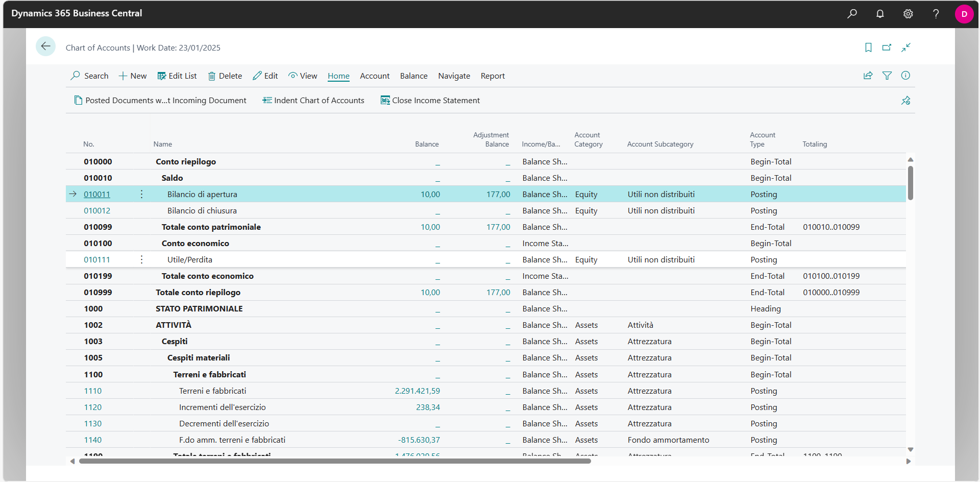Click Fondo ammortamento subcategory cell

[668, 440]
